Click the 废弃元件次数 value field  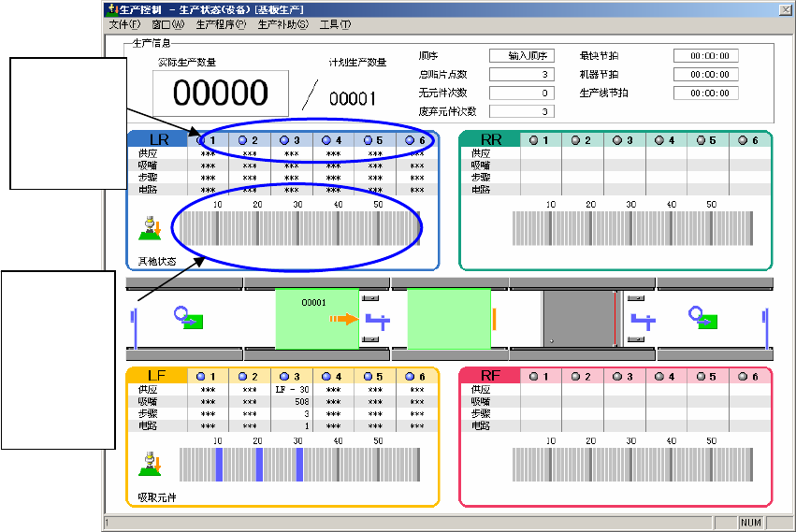point(521,111)
